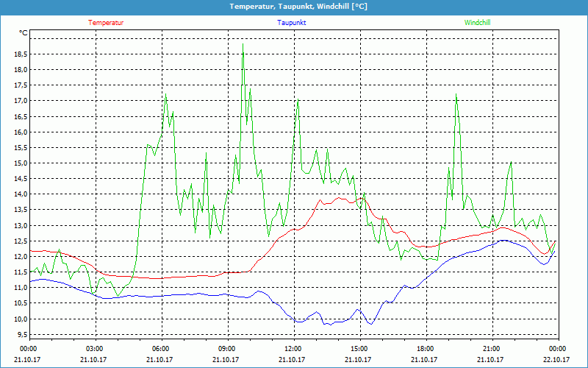Click the 12,0 value on the y-axis
The height and width of the screenshot is (368, 588).
click(19, 257)
